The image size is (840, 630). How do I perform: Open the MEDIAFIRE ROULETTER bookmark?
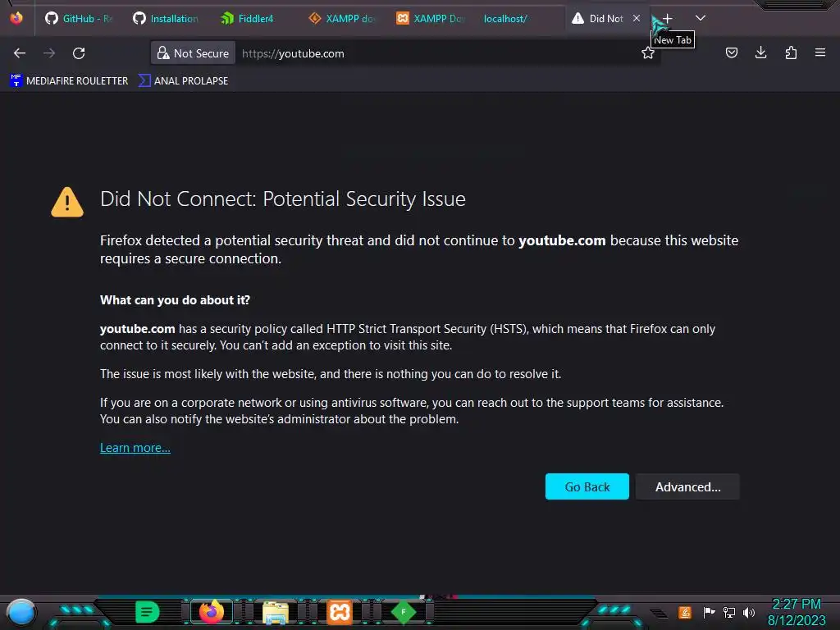click(x=69, y=81)
